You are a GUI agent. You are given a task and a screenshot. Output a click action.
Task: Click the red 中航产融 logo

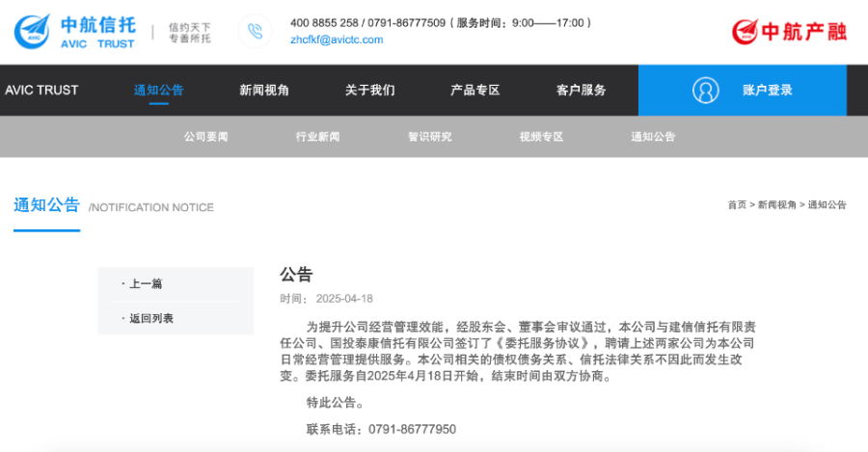(x=789, y=32)
